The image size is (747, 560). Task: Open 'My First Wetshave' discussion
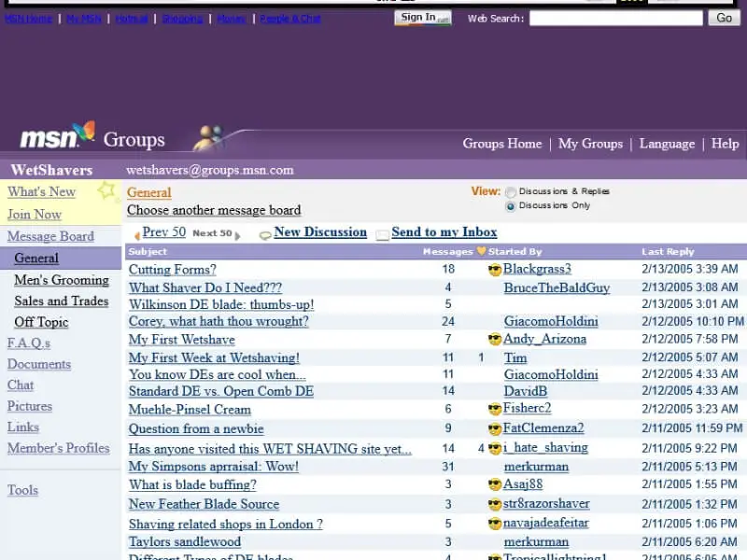182,340
